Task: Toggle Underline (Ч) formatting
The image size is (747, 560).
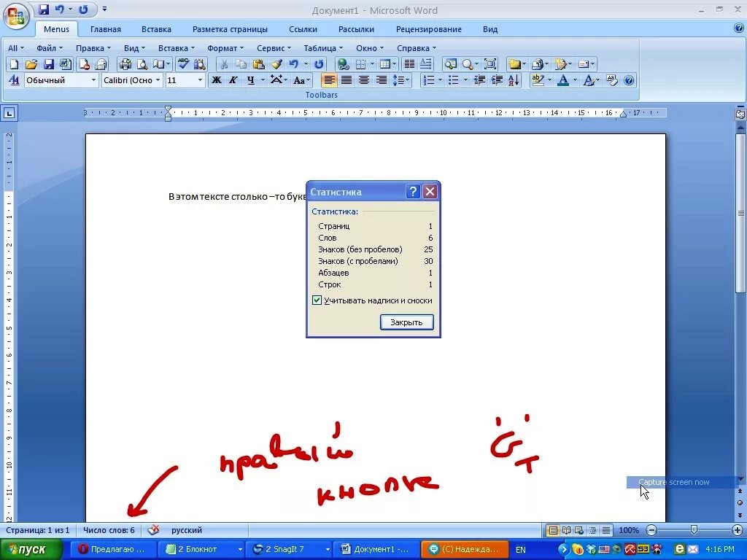Action: coord(251,80)
